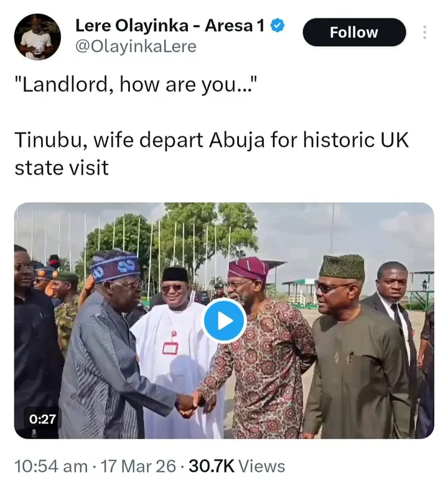Play the video with the blue play button
The width and height of the screenshot is (448, 490).
[224, 320]
